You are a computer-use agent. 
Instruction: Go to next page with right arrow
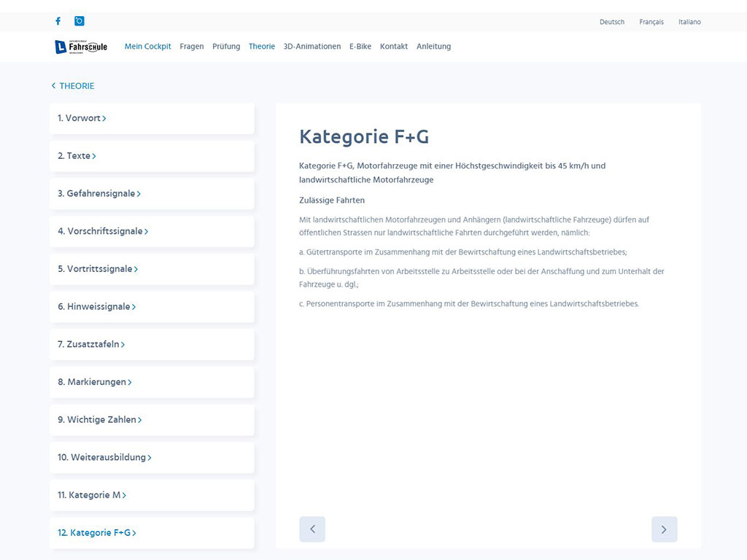664,529
